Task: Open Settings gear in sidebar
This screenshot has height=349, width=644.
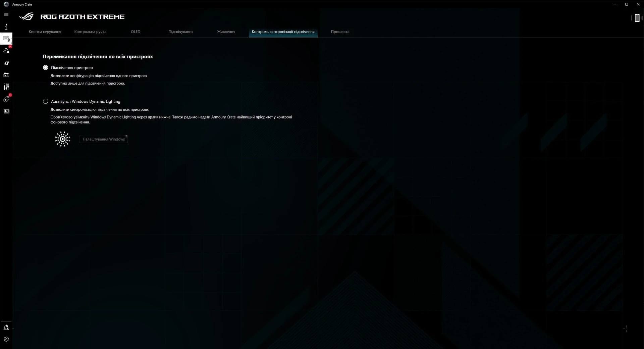Action: 6,339
